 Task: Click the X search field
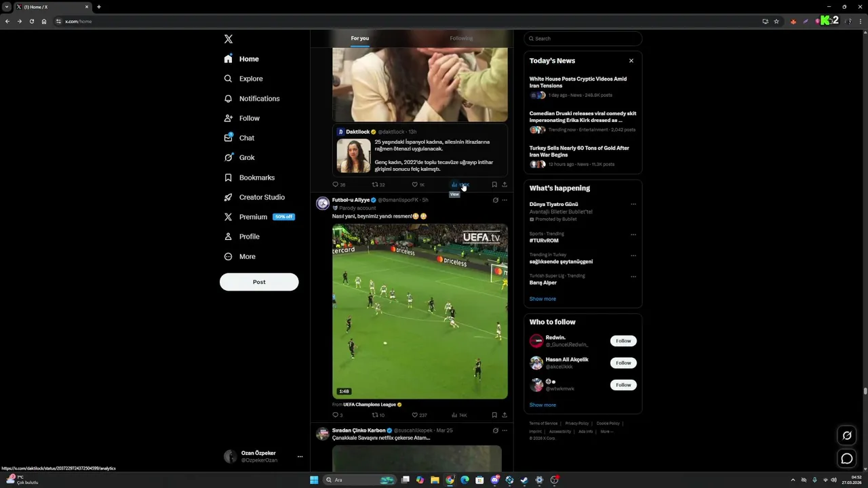[583, 39]
